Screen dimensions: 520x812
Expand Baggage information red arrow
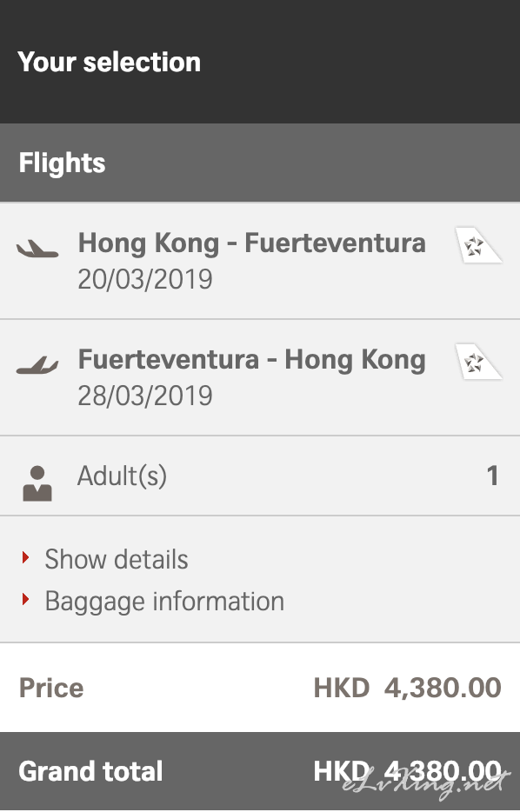click(x=25, y=600)
